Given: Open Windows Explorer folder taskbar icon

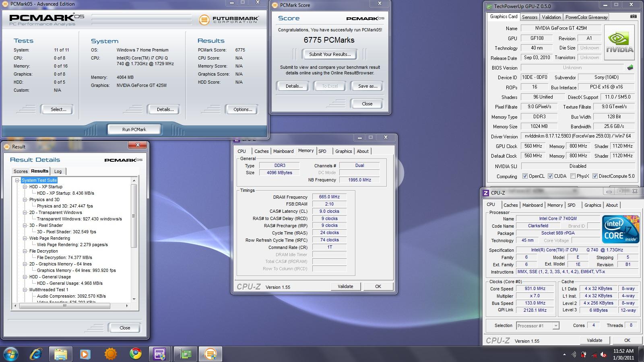Looking at the screenshot, I should [60, 354].
